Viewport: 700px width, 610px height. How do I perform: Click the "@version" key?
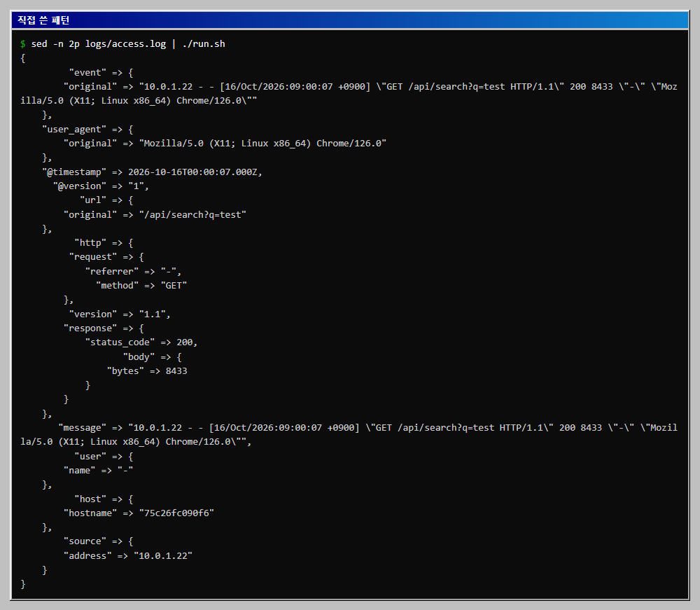pos(80,186)
